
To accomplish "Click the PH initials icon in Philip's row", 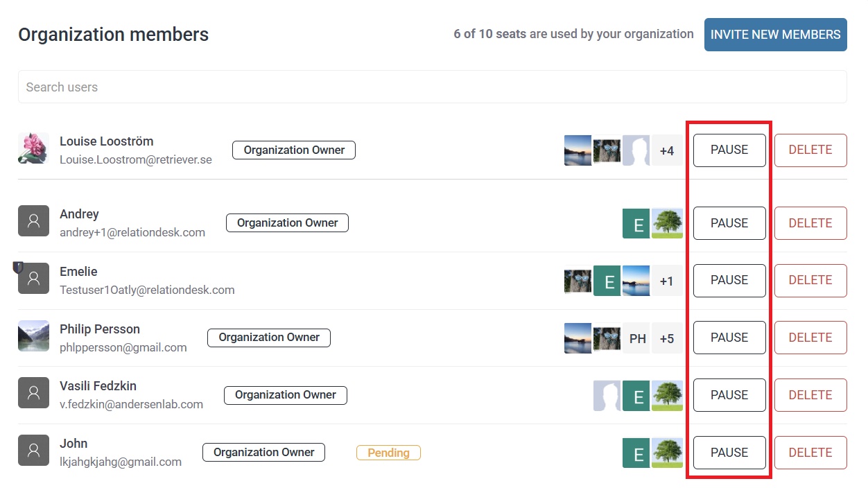I will tap(637, 338).
